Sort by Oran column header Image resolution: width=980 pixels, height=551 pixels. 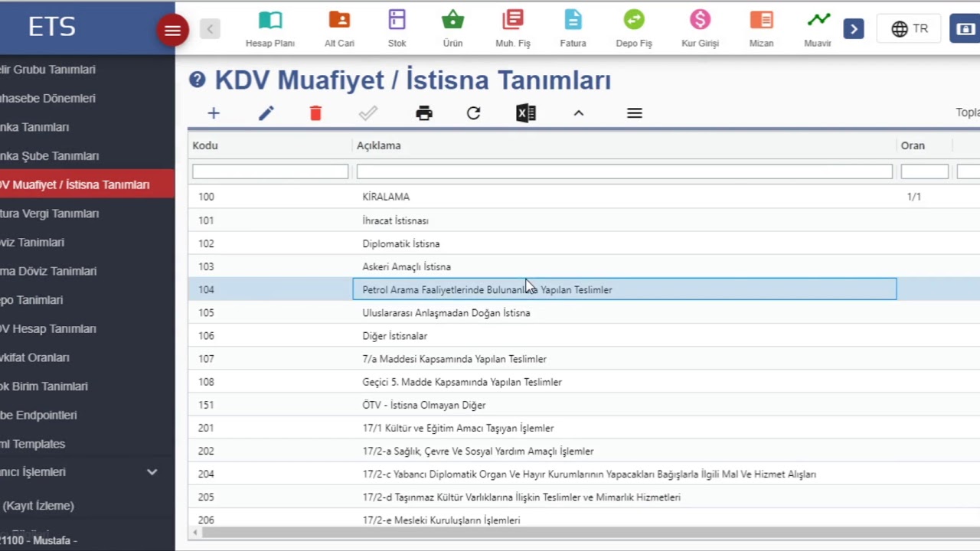[x=913, y=145]
